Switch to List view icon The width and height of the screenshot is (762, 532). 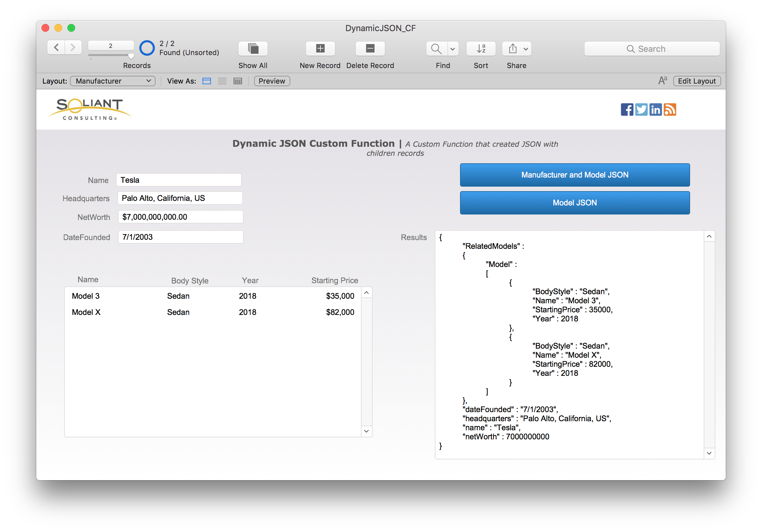(x=222, y=81)
